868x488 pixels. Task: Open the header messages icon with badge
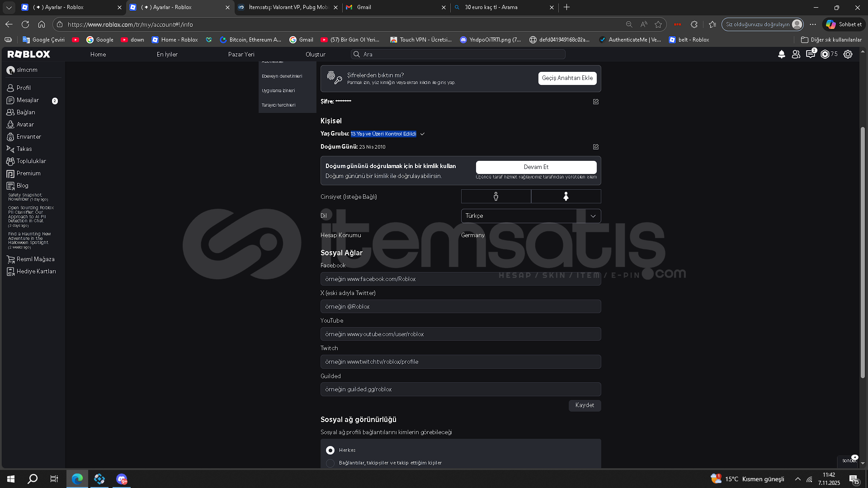(810, 54)
